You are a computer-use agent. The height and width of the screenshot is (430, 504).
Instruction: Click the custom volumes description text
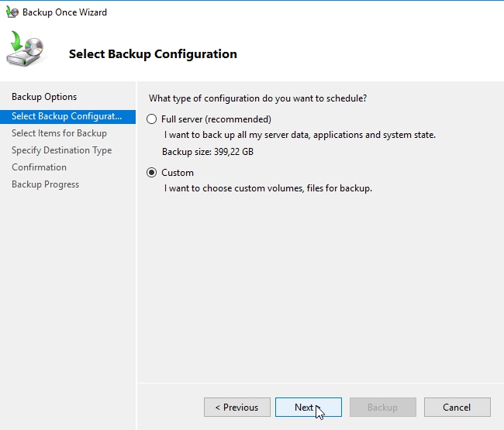click(x=268, y=188)
